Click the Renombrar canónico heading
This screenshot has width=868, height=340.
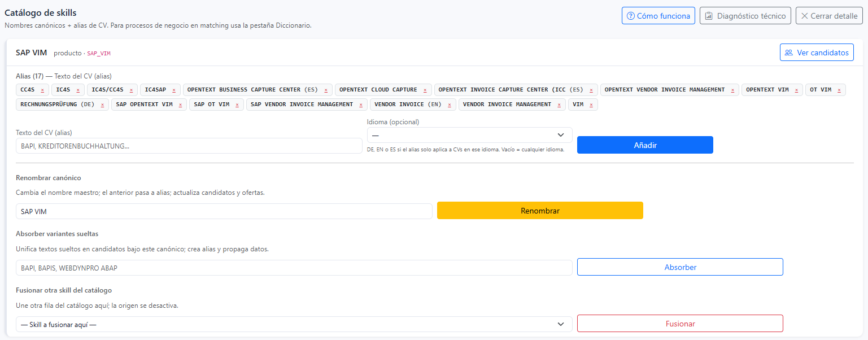(x=49, y=178)
